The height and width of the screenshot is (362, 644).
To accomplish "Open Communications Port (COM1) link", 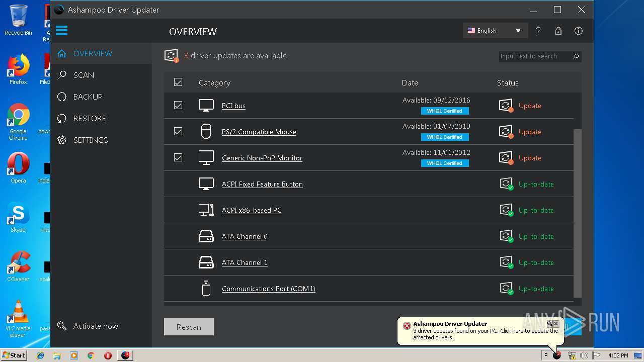I will [x=269, y=289].
